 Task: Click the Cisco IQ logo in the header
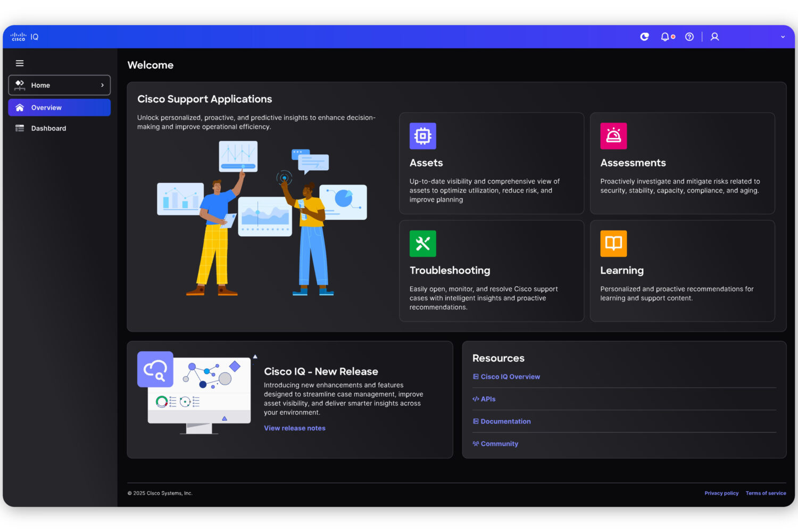click(x=24, y=36)
